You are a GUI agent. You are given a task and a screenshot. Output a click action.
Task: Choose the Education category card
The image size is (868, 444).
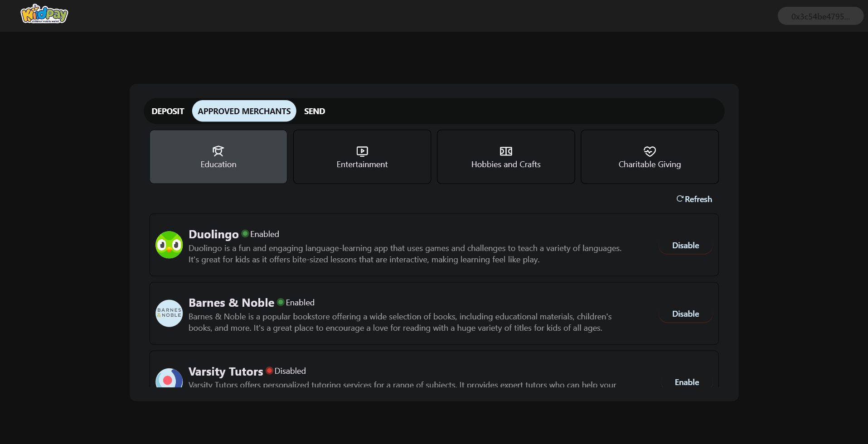218,157
